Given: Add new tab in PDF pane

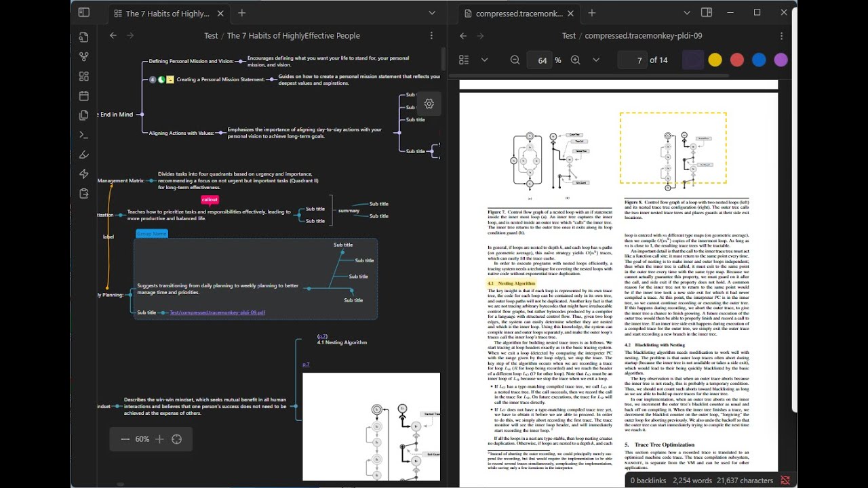Looking at the screenshot, I should tap(592, 13).
